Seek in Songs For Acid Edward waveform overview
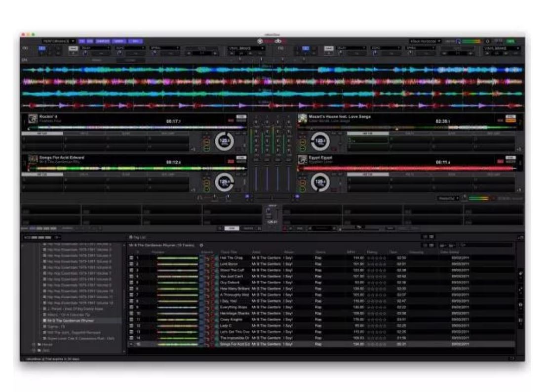Image resolution: width=548 pixels, height=392 pixels. 137,169
